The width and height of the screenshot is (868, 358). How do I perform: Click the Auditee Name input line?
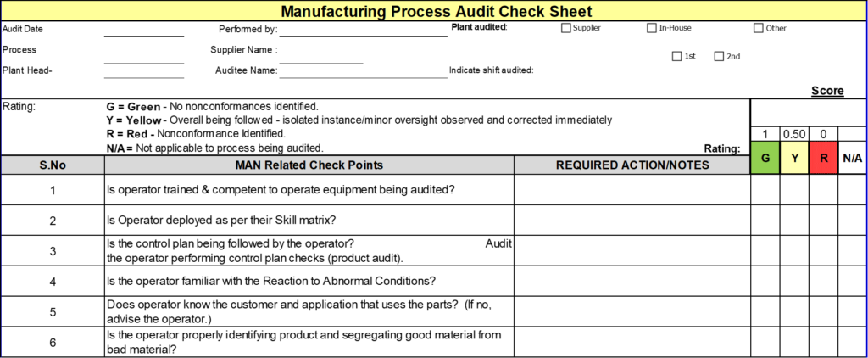pyautogui.click(x=363, y=72)
